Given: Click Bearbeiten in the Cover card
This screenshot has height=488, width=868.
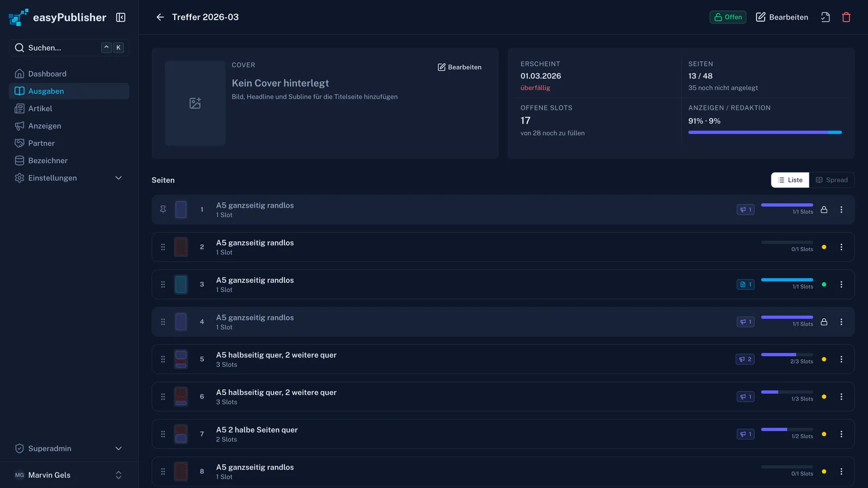Looking at the screenshot, I should tap(459, 67).
